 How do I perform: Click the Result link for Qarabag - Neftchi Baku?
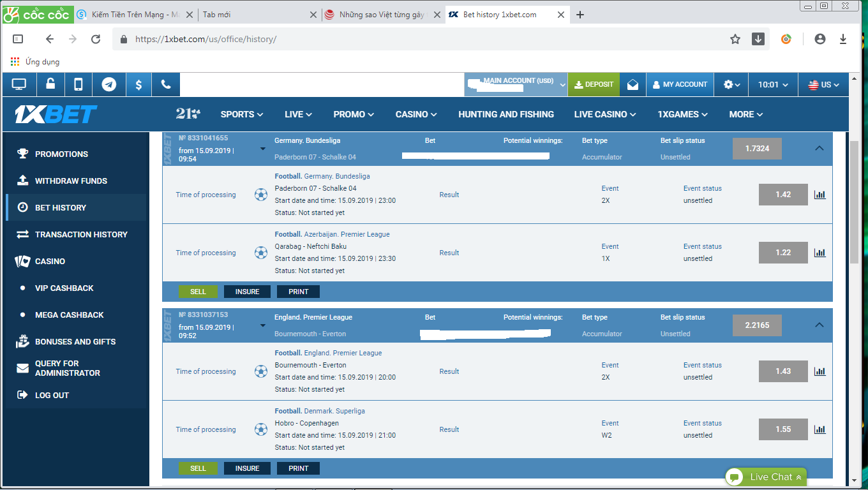point(449,253)
